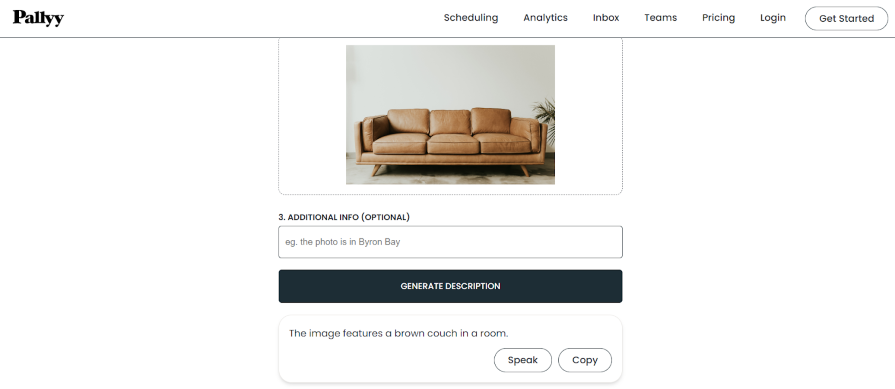Click the couch's middle back cushion in the photo
Viewport: 895px width, 389px height.
point(450,122)
